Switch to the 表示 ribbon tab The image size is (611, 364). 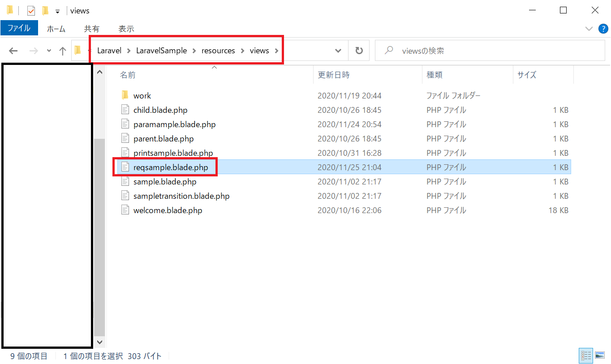click(126, 29)
